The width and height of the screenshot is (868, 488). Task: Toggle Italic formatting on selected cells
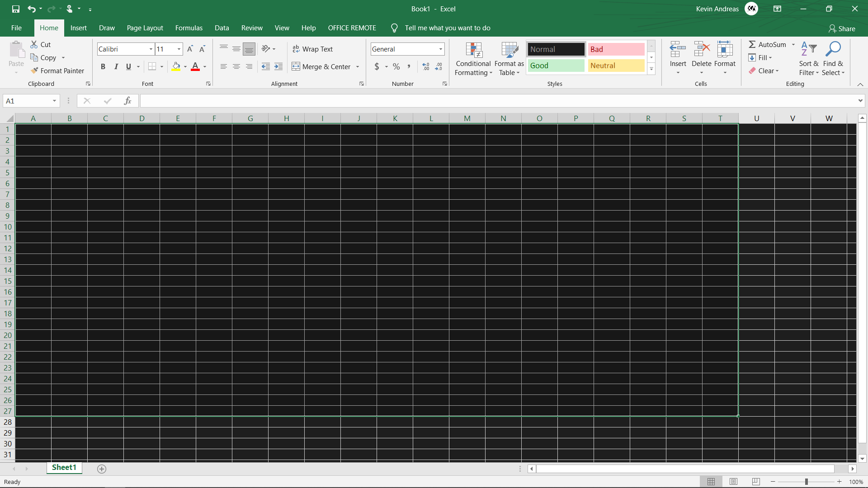116,66
